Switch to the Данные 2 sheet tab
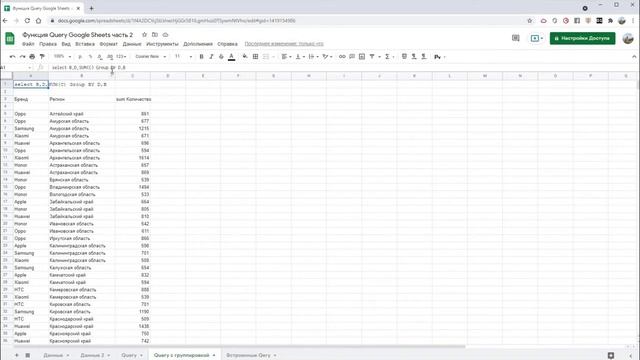 pyautogui.click(x=92, y=355)
